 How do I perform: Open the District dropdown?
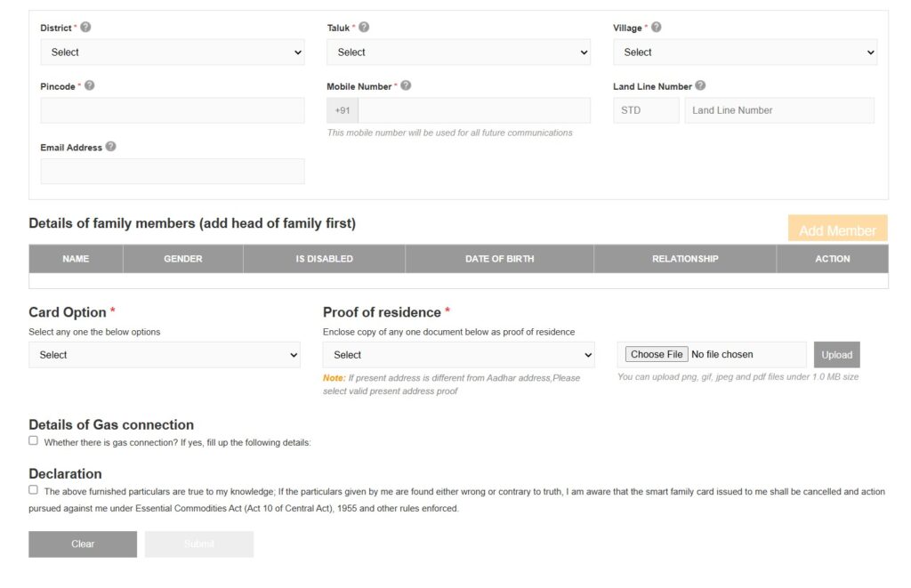pyautogui.click(x=172, y=52)
